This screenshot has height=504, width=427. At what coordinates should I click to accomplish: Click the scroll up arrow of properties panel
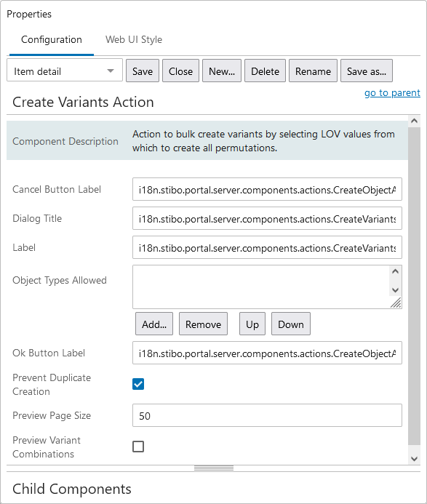tap(414, 121)
